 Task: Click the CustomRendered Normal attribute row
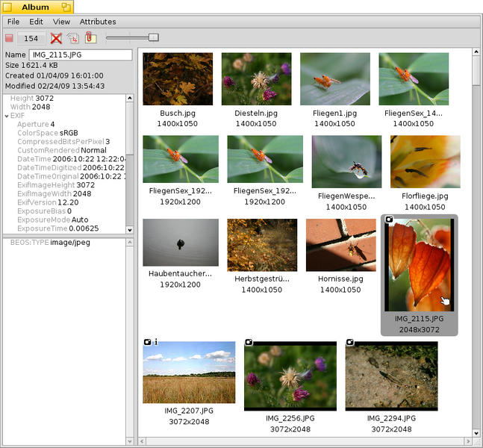coord(62,150)
